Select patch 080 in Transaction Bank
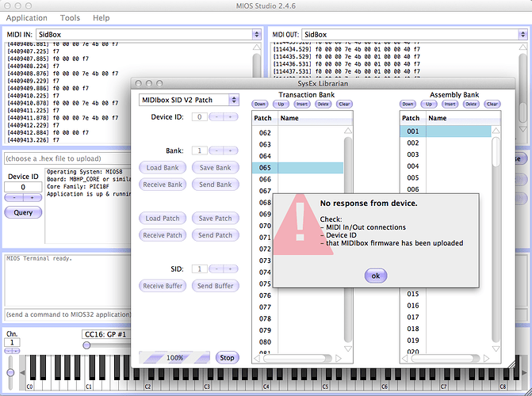Image resolution: width=532 pixels, height=396 pixels. tap(297, 342)
